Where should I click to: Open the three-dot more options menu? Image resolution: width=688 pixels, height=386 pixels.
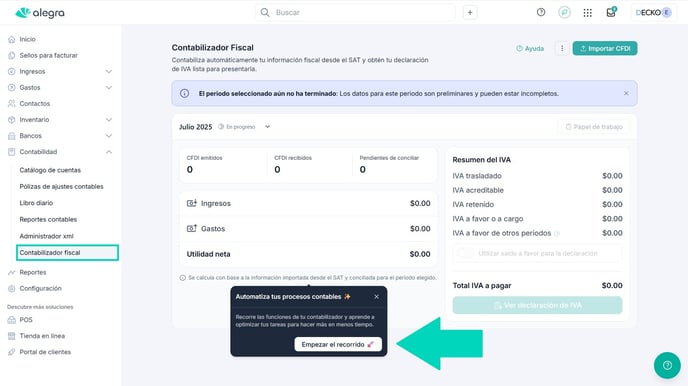point(562,48)
